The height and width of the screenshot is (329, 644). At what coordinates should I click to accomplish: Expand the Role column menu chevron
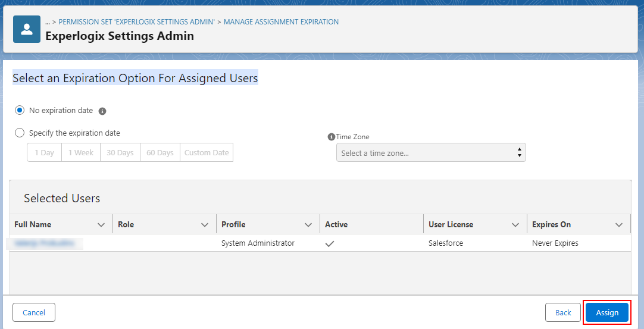pyautogui.click(x=205, y=225)
